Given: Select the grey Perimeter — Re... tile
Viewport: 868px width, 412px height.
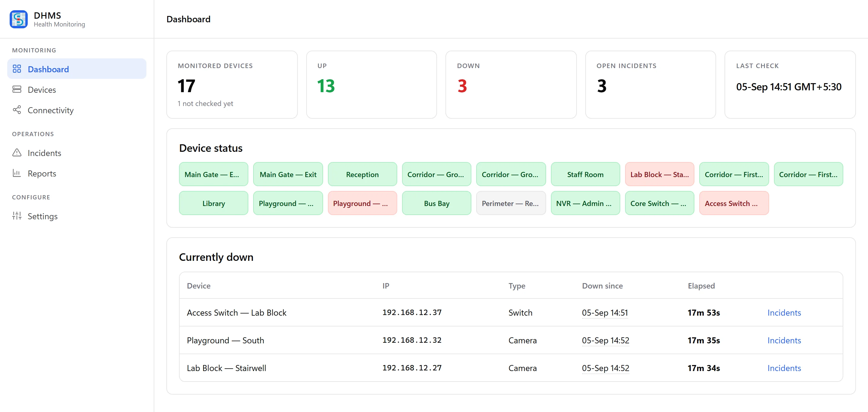Looking at the screenshot, I should (x=511, y=203).
